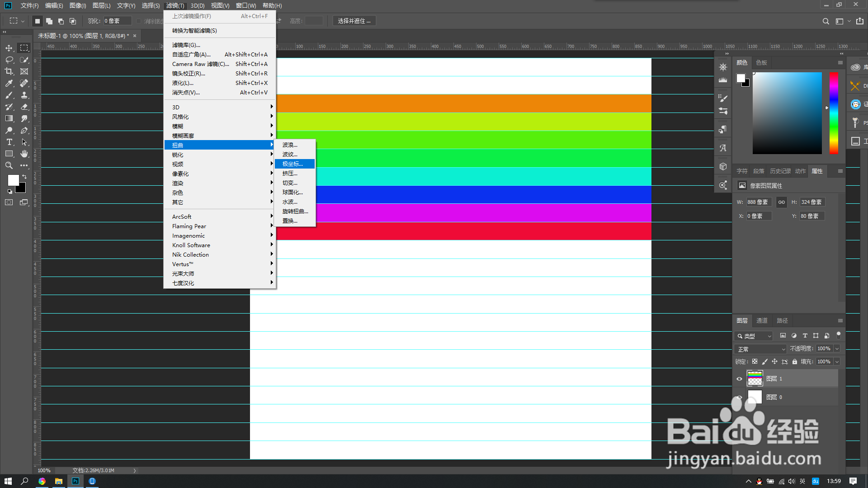Image resolution: width=868 pixels, height=488 pixels.
Task: Select 滤镜库(G)... from the filter menu
Action: [220, 45]
